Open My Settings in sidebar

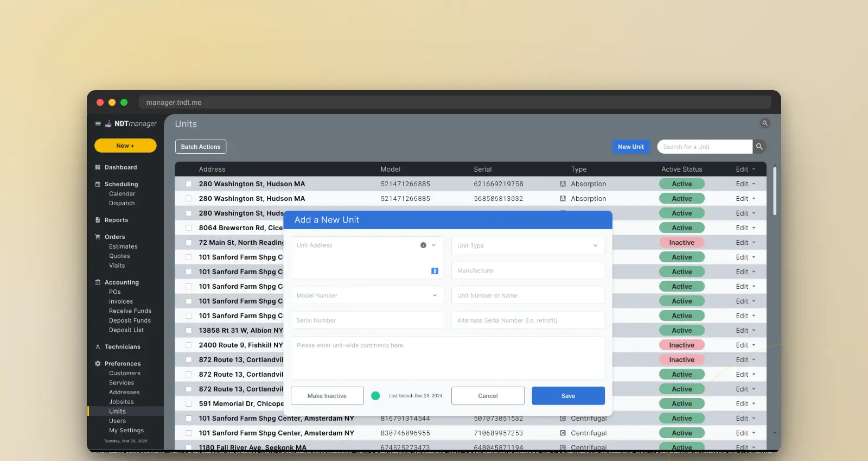tap(126, 431)
